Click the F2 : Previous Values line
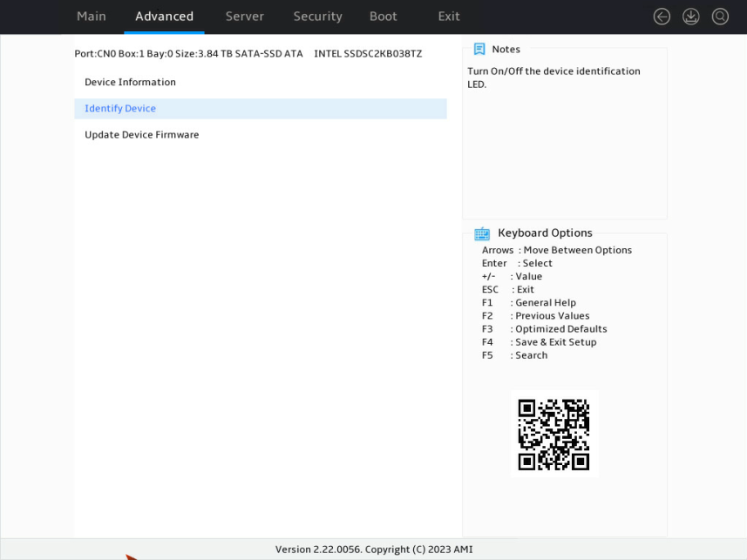Image resolution: width=747 pixels, height=560 pixels. (x=535, y=316)
